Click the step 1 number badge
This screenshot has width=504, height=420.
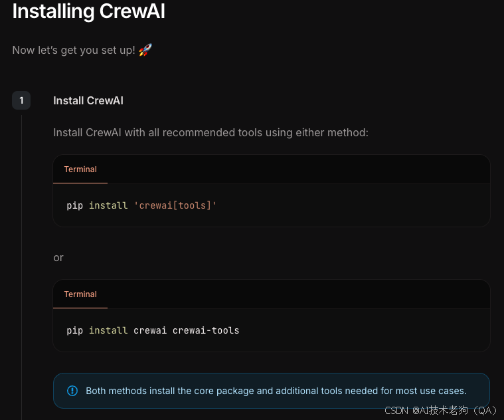pyautogui.click(x=21, y=100)
